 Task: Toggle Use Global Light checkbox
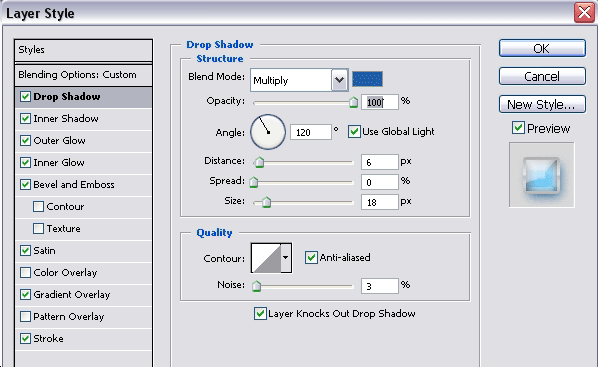pyautogui.click(x=354, y=132)
